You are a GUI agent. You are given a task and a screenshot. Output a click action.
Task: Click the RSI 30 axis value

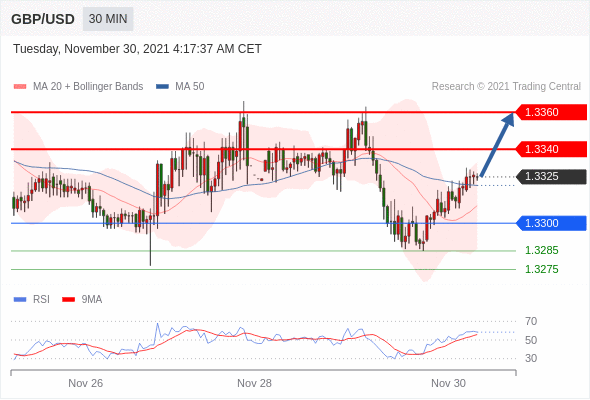531,358
